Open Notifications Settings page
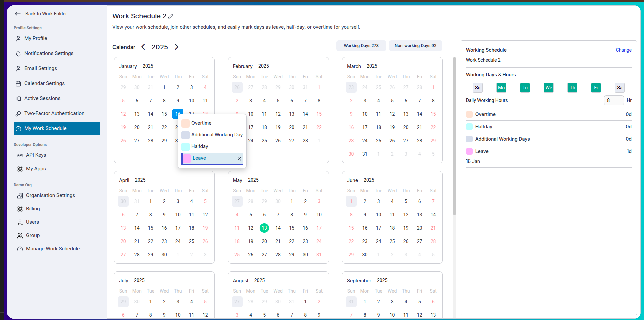The image size is (644, 320). point(49,53)
